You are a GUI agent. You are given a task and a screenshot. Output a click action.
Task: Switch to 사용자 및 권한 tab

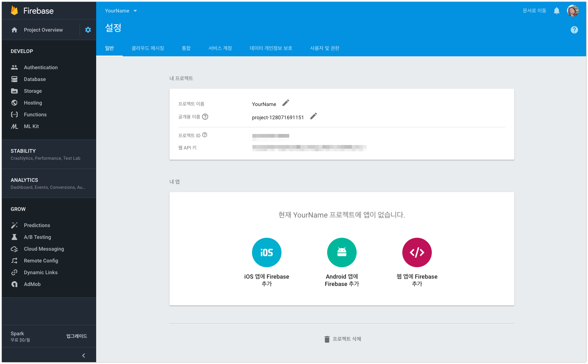click(x=325, y=48)
